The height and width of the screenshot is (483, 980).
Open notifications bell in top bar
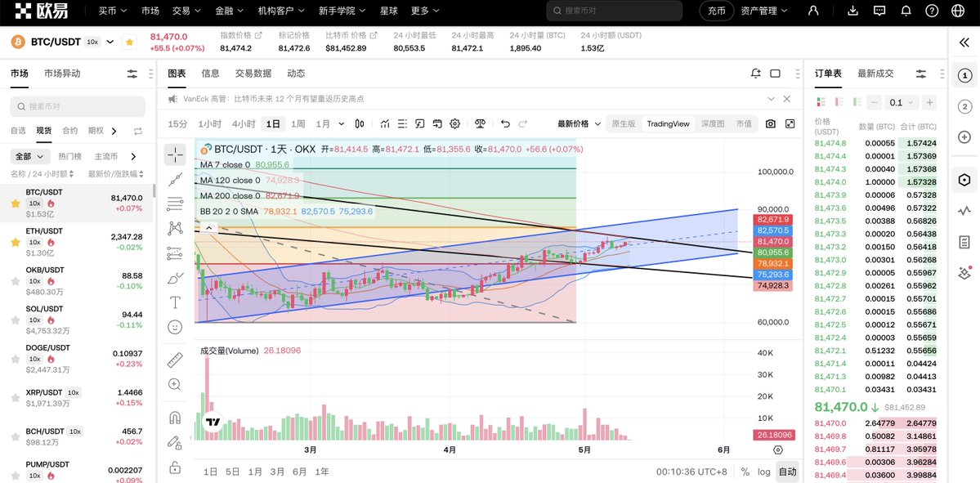[906, 11]
